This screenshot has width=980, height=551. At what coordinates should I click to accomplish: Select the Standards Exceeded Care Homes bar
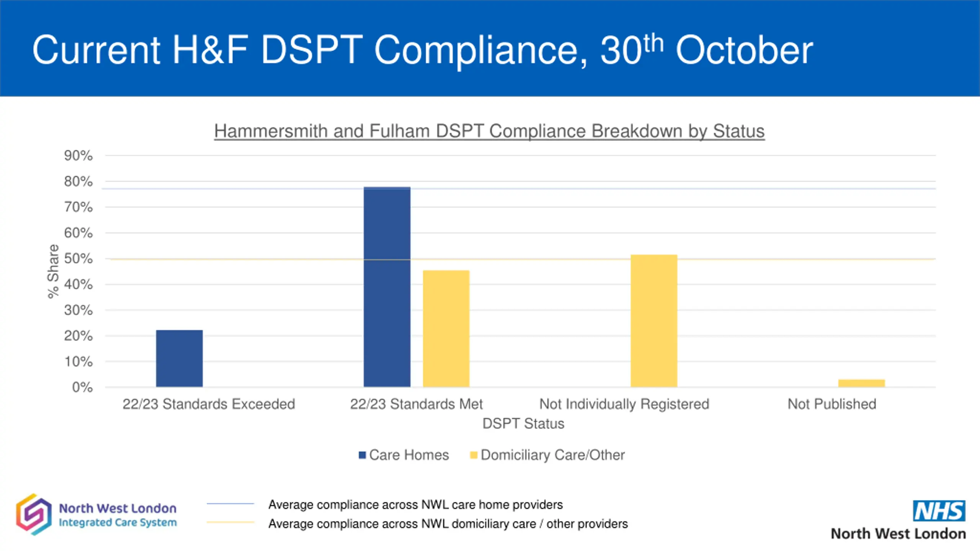179,358
